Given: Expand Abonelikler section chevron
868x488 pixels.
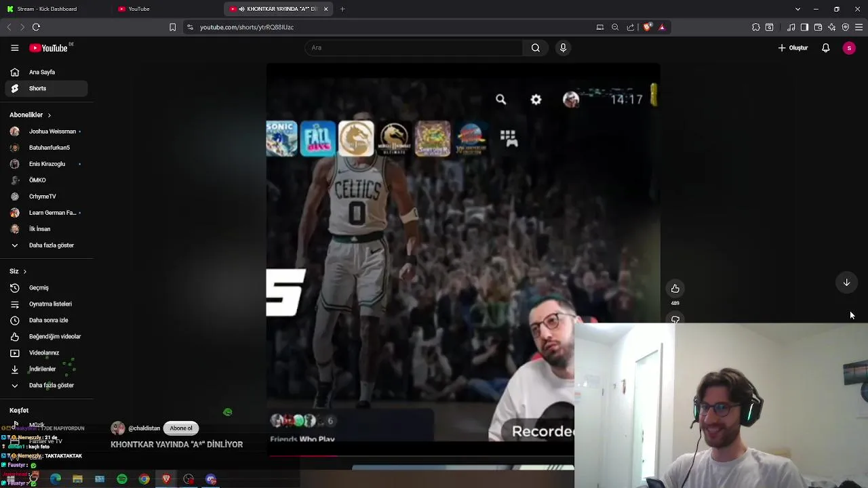Looking at the screenshot, I should (x=49, y=115).
